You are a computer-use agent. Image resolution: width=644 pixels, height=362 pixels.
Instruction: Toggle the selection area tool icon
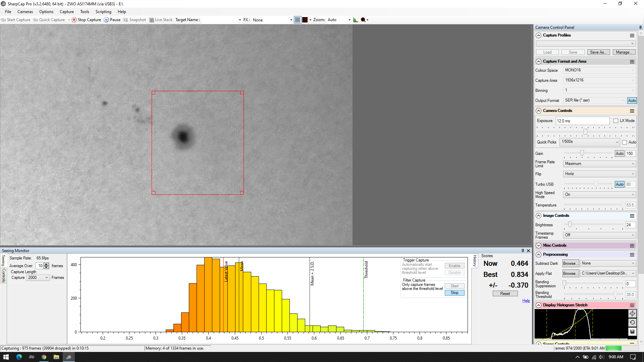click(x=298, y=20)
